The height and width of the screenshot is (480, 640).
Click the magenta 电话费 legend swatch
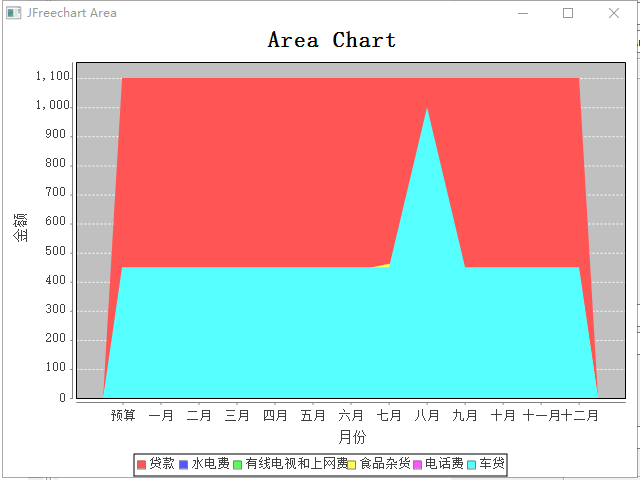[417, 464]
